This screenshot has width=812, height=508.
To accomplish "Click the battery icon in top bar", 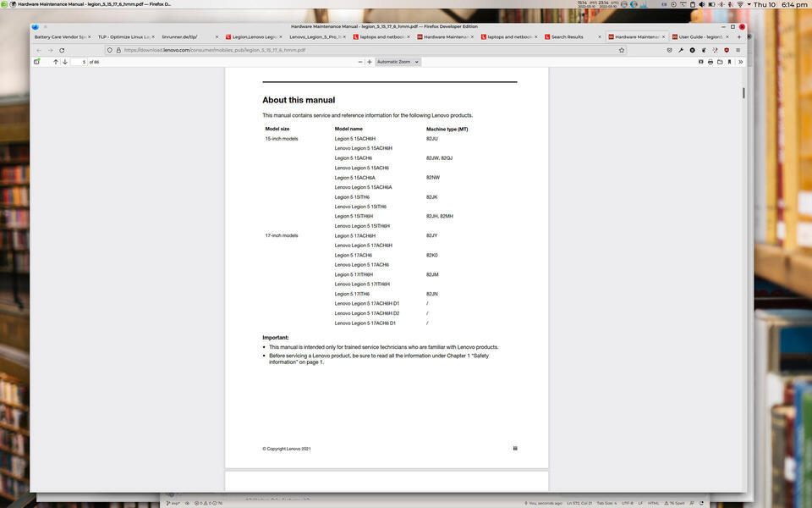I will (x=711, y=4).
